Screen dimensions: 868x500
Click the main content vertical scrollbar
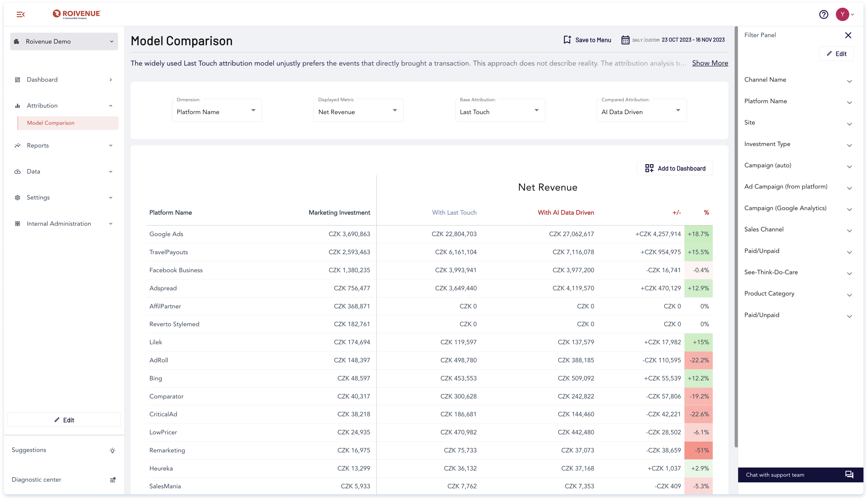(x=736, y=237)
